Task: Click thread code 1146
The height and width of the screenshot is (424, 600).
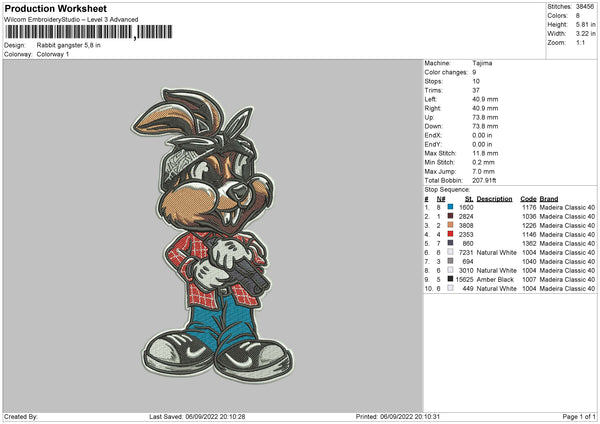Action: pos(529,235)
